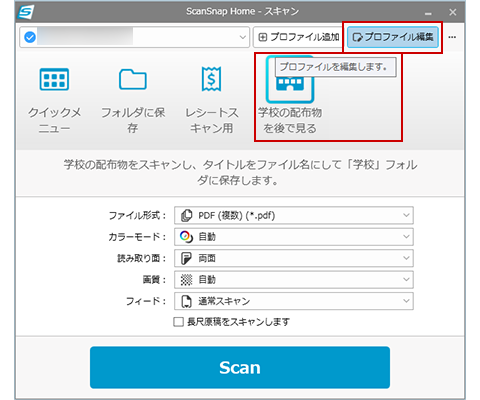Open the ファイル形式 dropdown
480x400 pixels.
tap(294, 216)
